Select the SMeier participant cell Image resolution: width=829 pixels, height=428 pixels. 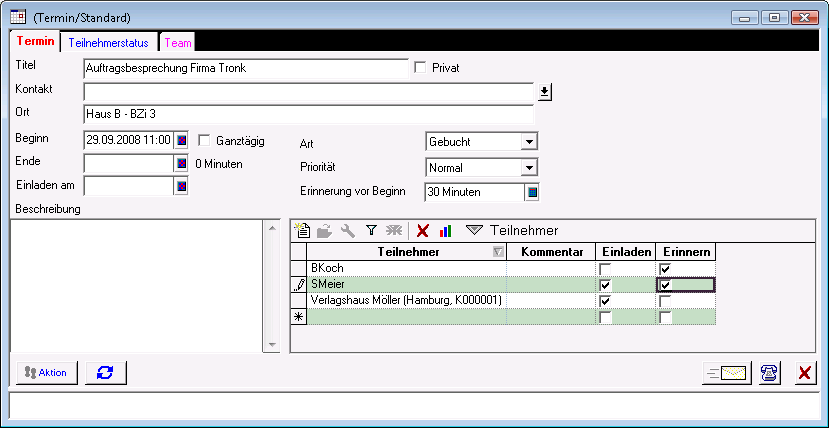click(x=407, y=285)
